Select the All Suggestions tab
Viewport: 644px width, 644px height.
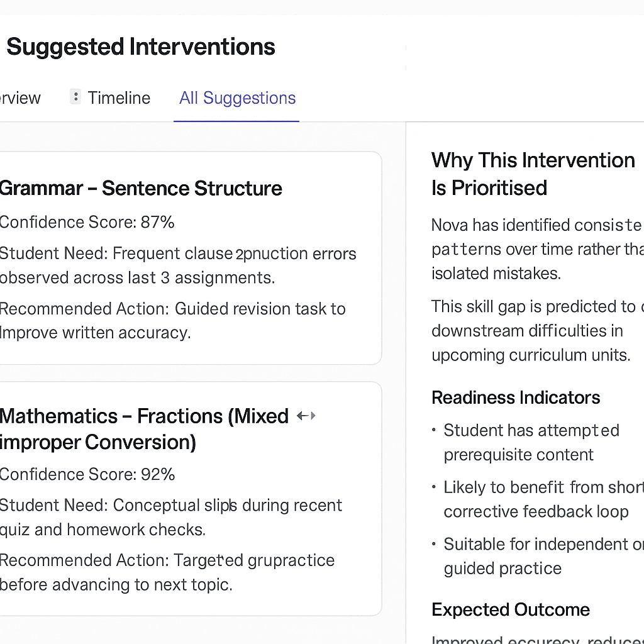tap(237, 98)
